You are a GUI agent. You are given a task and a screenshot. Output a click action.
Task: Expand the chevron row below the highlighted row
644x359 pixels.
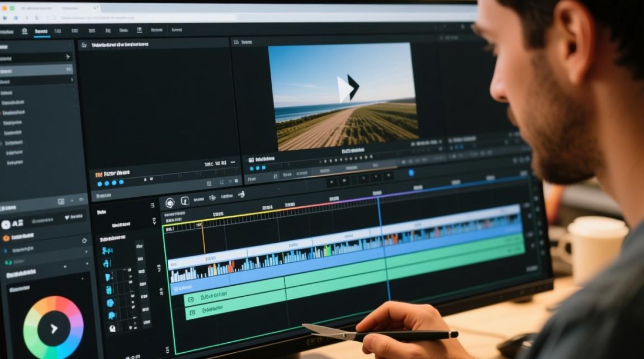point(36,80)
